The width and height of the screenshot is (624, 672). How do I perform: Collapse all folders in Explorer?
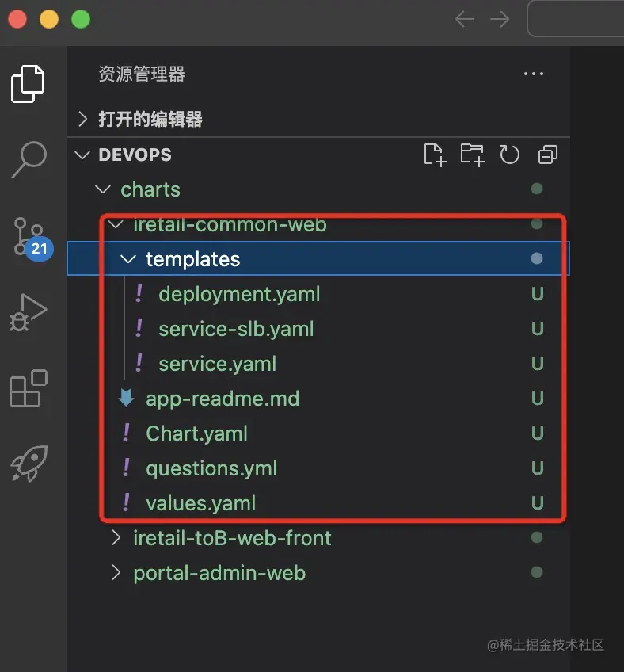548,155
